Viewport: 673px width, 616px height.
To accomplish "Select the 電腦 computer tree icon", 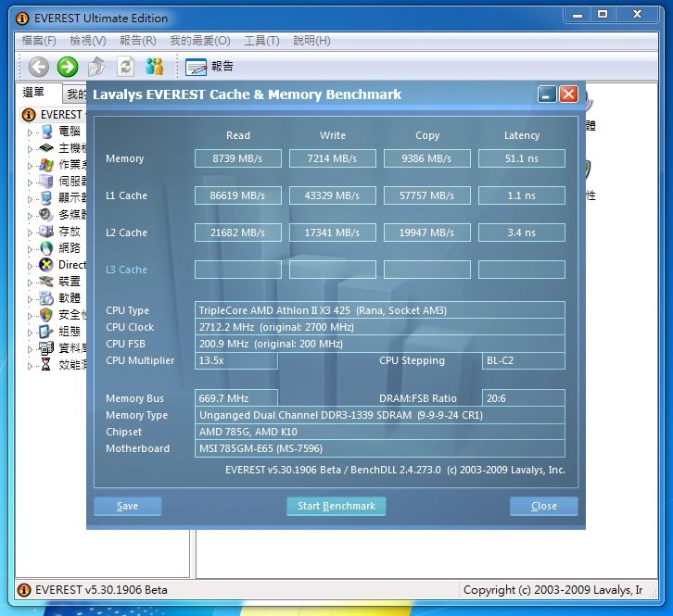I will tap(46, 132).
